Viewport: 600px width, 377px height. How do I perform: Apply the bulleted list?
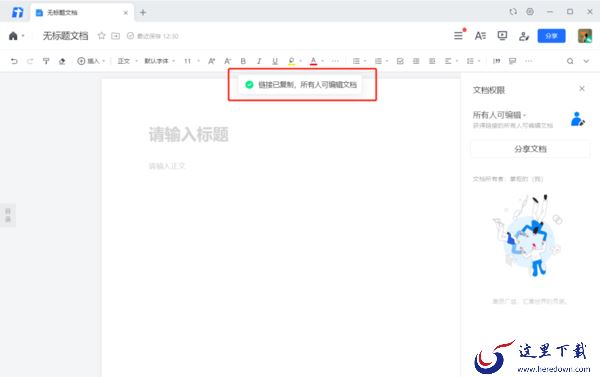click(356, 61)
